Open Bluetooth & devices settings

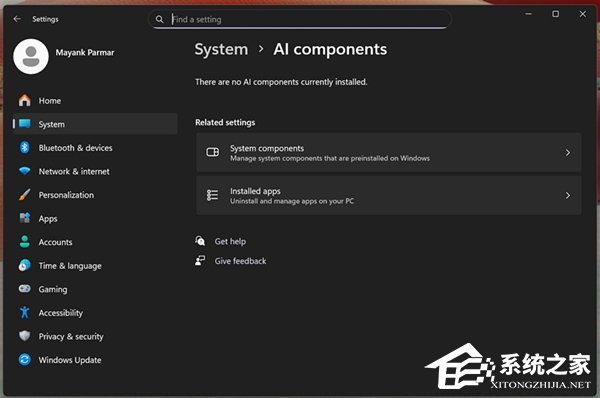coord(95,148)
